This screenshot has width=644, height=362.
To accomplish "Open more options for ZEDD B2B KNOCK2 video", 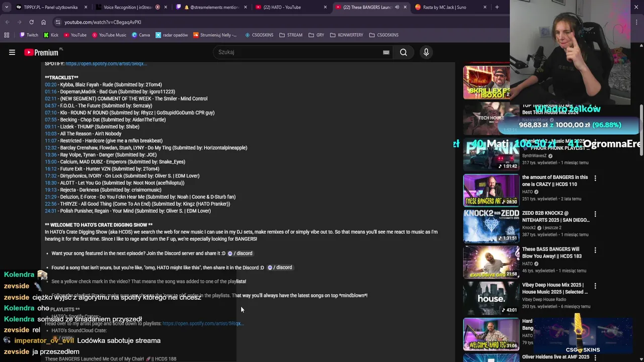I will coord(595,214).
